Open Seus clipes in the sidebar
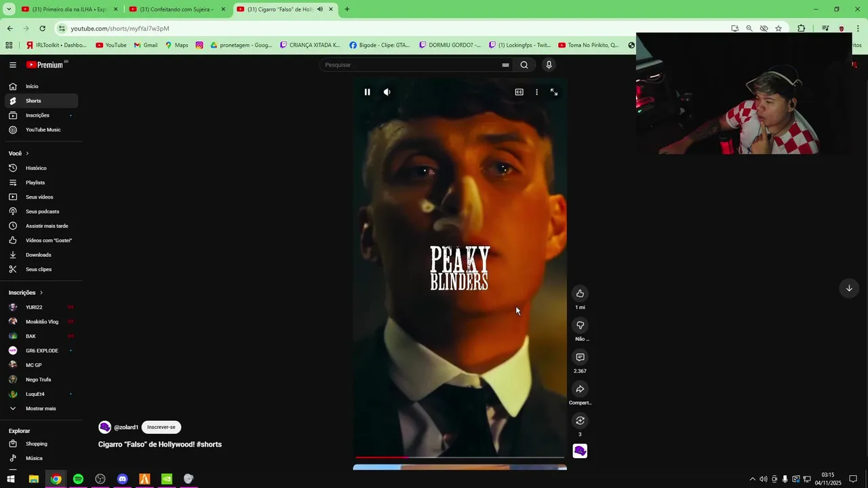The height and width of the screenshot is (488, 868). [41, 269]
